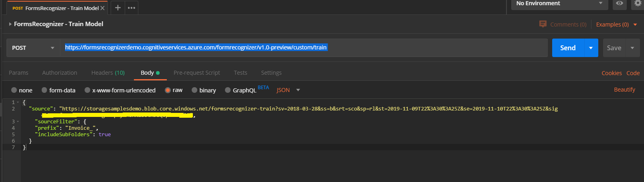Save the request

(614, 48)
